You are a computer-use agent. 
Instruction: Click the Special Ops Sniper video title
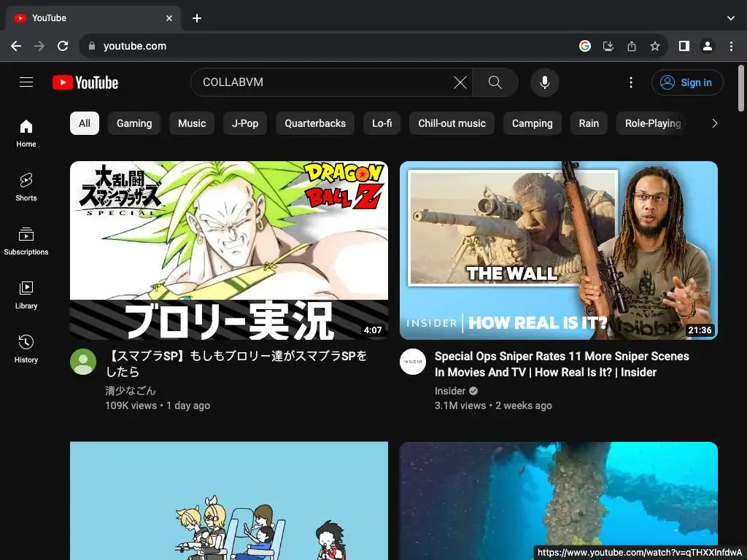click(562, 365)
